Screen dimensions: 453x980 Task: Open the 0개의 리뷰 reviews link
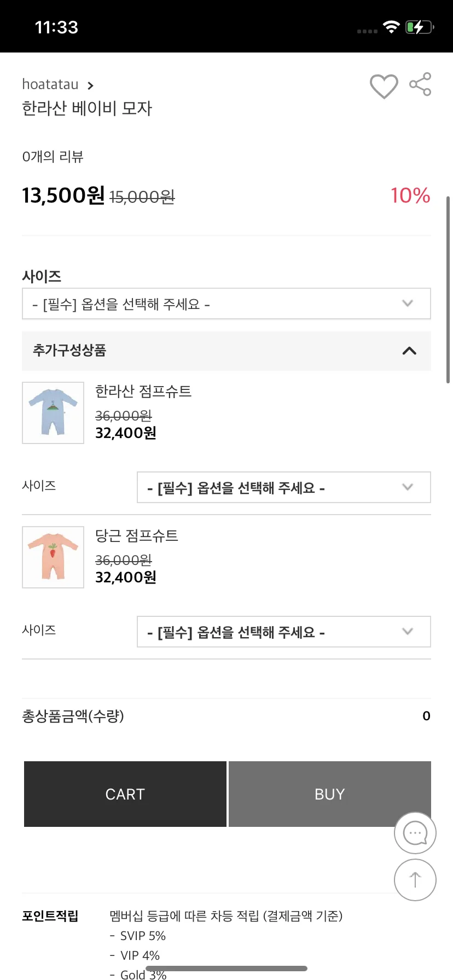click(x=53, y=156)
